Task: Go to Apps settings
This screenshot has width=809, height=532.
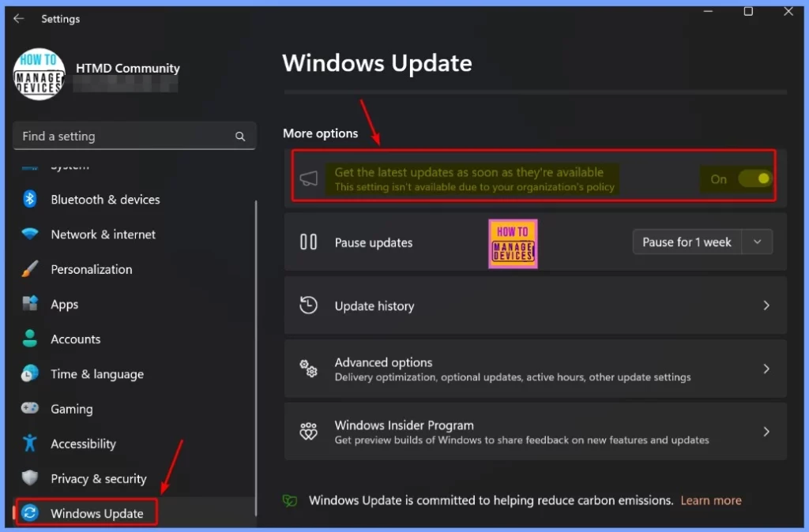Action: (65, 304)
